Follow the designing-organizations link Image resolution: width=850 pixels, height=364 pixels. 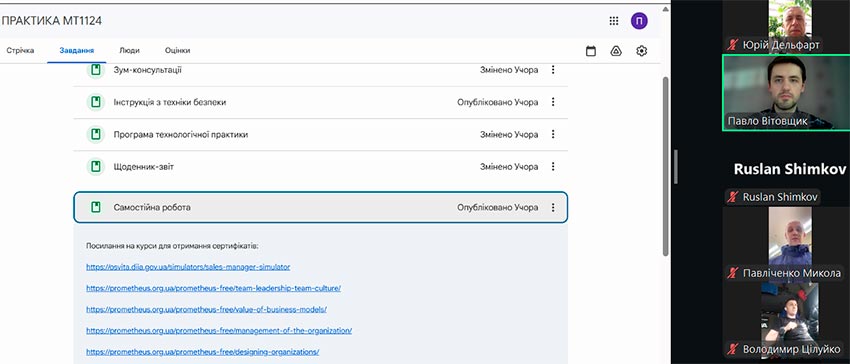(x=203, y=352)
